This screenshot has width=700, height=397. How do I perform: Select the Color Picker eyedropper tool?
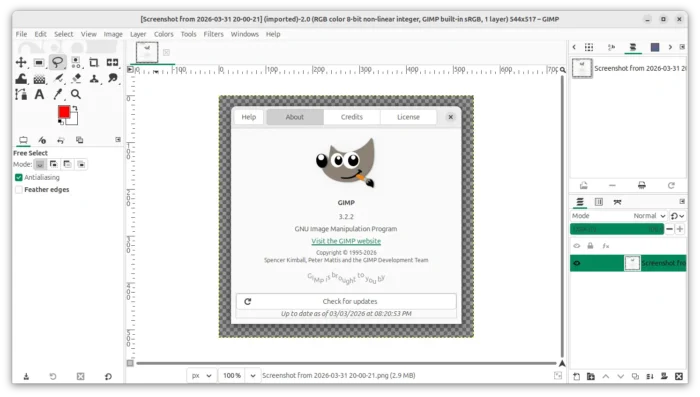click(x=58, y=94)
